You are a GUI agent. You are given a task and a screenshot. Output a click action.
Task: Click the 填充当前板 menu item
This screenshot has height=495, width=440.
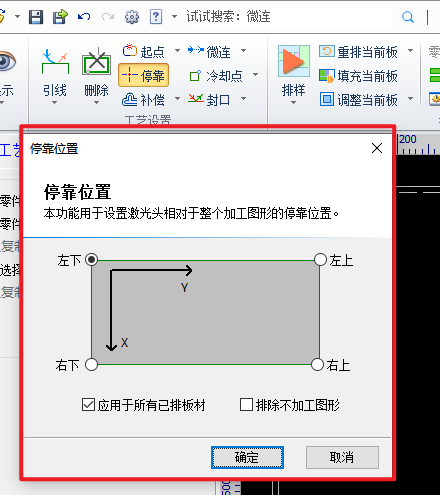pyautogui.click(x=358, y=76)
